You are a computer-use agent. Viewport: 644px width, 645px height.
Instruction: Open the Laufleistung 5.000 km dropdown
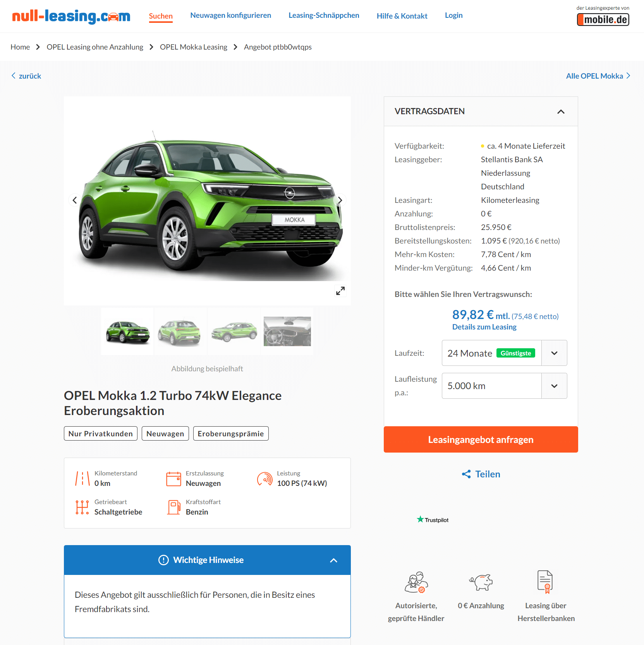(504, 386)
